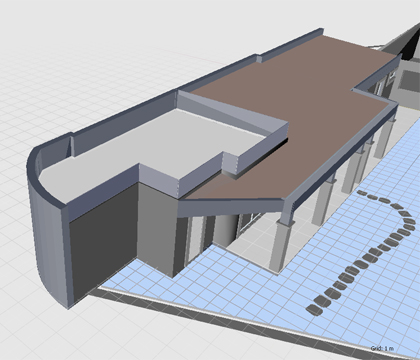Click the curved wall at left end

47,230
